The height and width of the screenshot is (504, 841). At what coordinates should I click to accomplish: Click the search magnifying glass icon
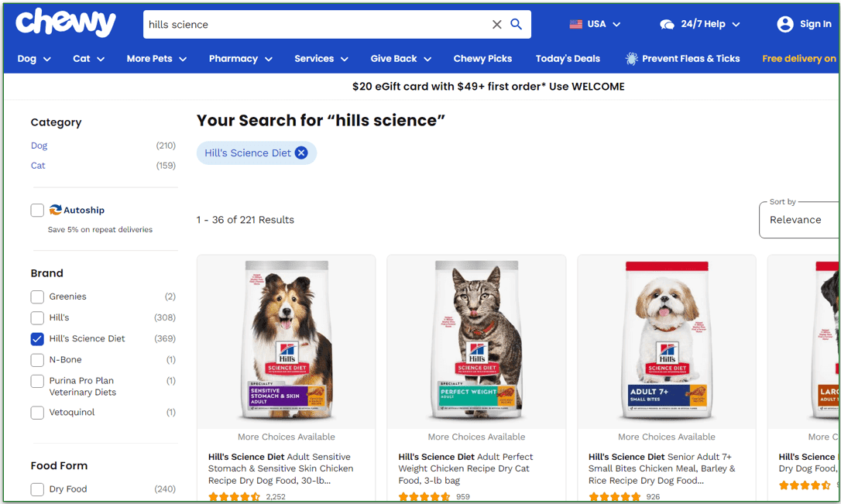tap(516, 24)
